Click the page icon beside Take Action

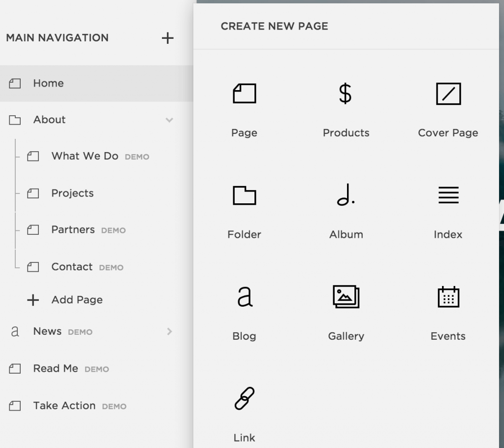click(x=15, y=406)
